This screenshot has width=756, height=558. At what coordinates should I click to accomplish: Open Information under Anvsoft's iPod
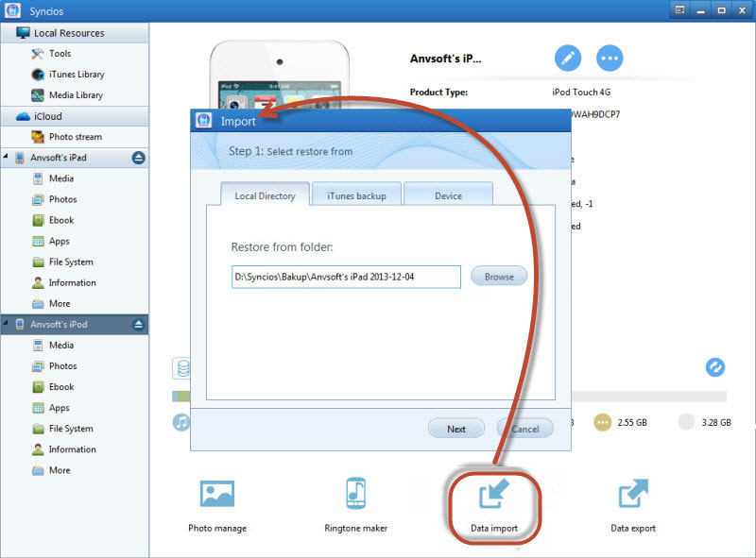pyautogui.click(x=64, y=449)
